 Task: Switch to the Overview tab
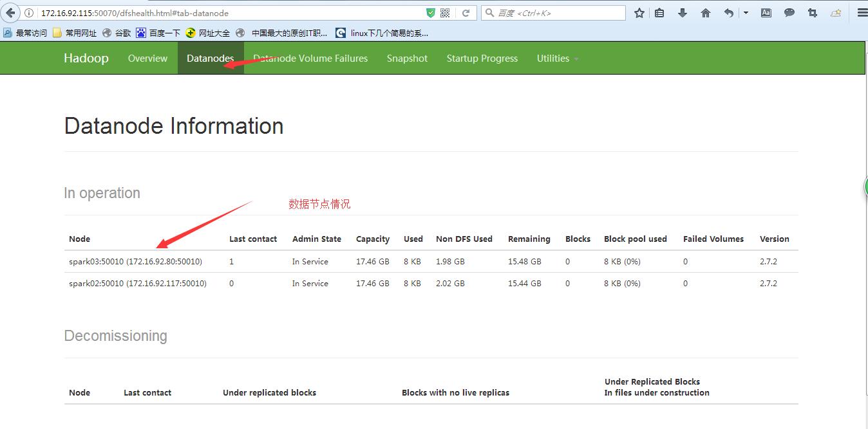[147, 58]
